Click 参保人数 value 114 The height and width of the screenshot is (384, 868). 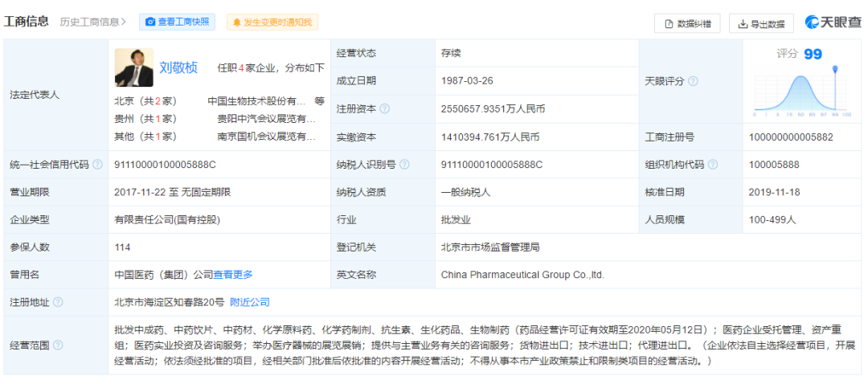tap(122, 247)
